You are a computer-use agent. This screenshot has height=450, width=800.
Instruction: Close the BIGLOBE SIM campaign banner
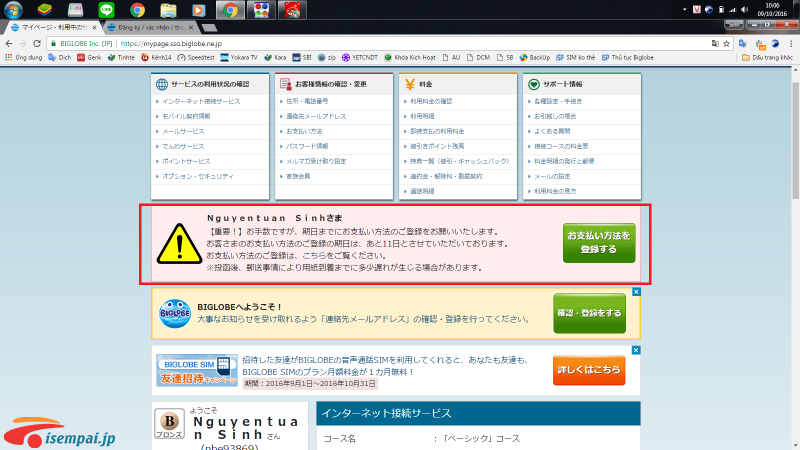pyautogui.click(x=636, y=350)
